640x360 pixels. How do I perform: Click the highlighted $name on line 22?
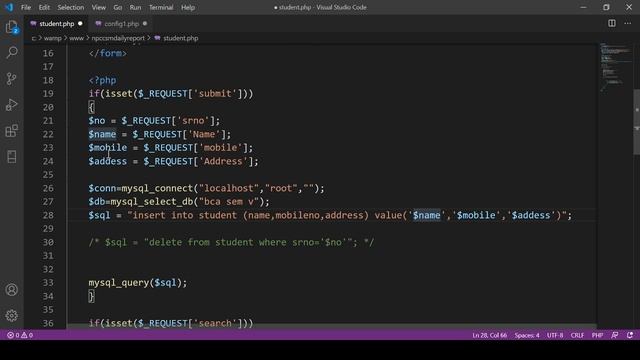point(102,134)
